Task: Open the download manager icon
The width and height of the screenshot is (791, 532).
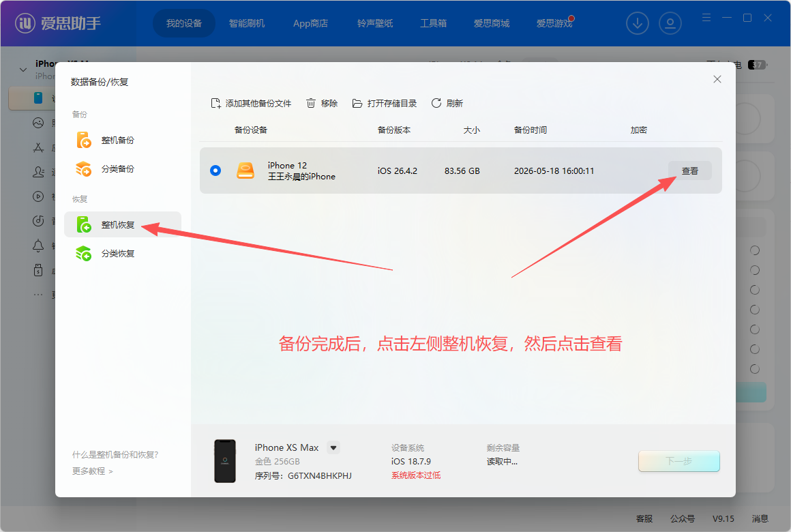Action: pos(637,23)
